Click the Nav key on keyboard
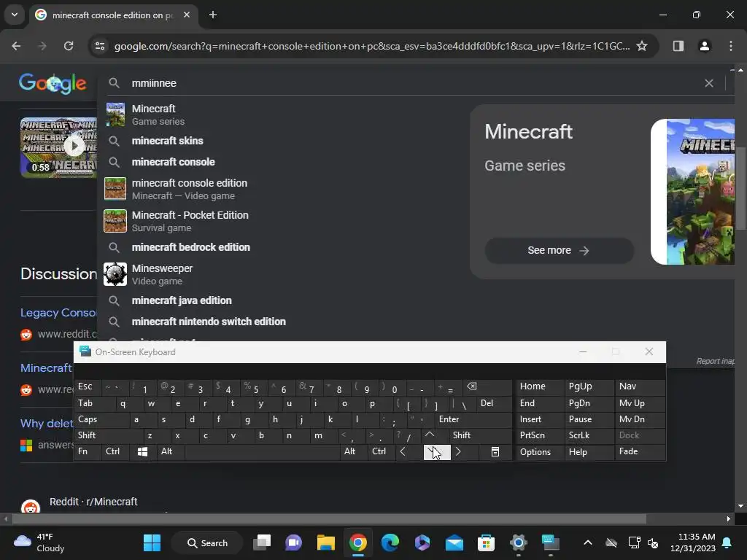This screenshot has height=560, width=747. pyautogui.click(x=640, y=386)
